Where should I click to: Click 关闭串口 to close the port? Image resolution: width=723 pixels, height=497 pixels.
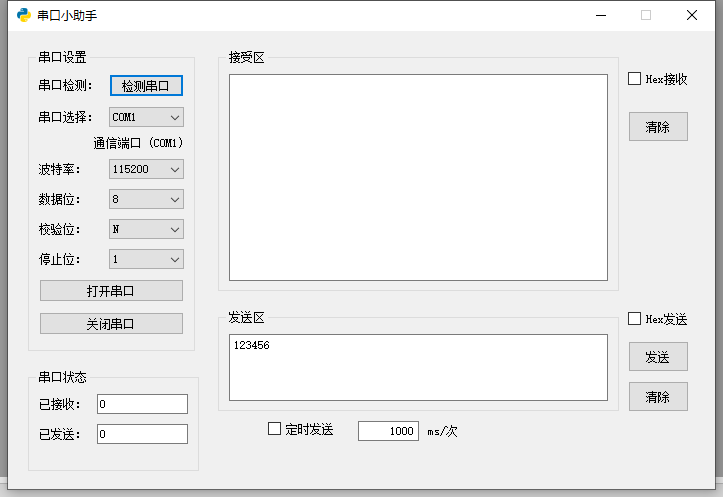point(111,324)
